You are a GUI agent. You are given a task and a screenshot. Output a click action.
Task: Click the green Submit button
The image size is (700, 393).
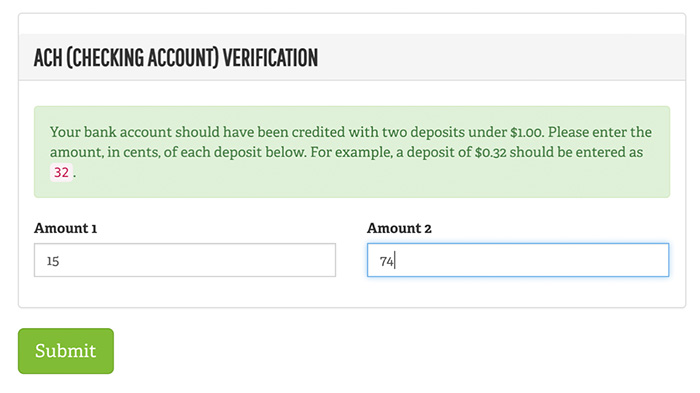[66, 351]
